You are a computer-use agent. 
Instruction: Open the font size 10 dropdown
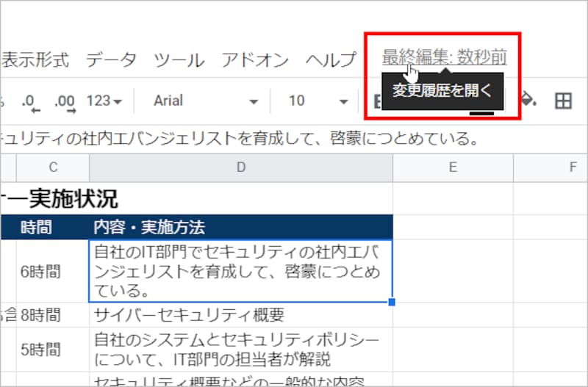point(318,101)
